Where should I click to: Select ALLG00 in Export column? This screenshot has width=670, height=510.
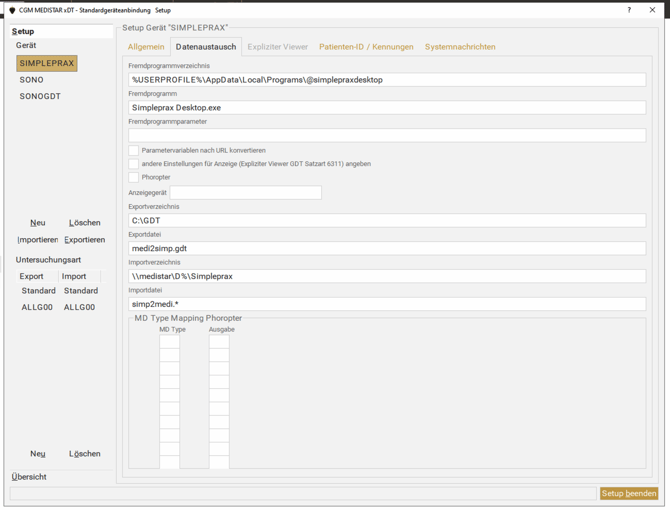37,308
